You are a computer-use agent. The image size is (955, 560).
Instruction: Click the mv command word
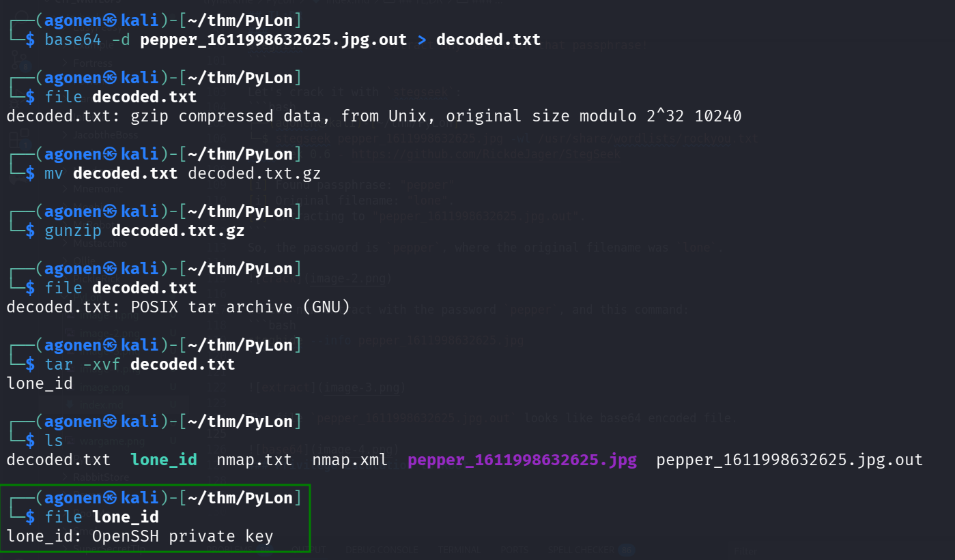pos(54,173)
